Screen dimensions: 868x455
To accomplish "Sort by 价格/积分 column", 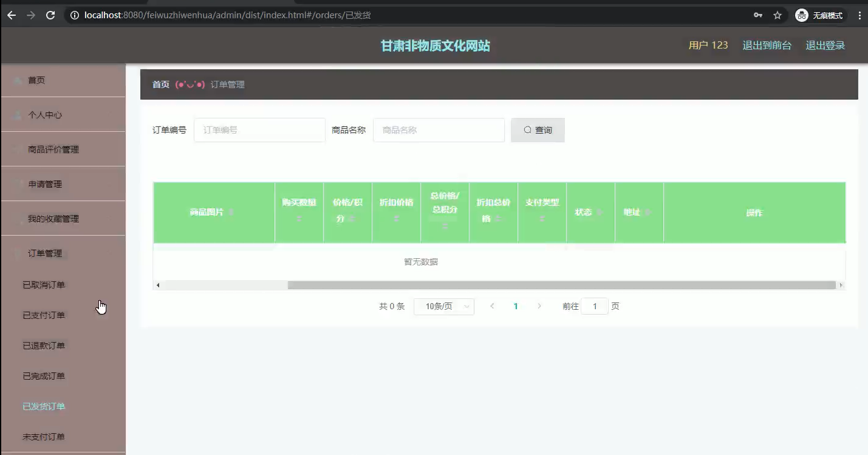I will click(352, 219).
